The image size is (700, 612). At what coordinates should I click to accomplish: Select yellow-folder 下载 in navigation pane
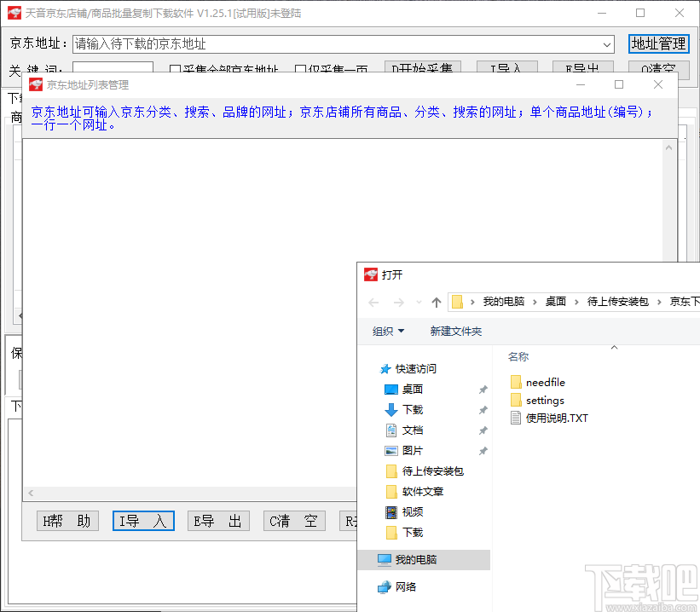coord(403,533)
